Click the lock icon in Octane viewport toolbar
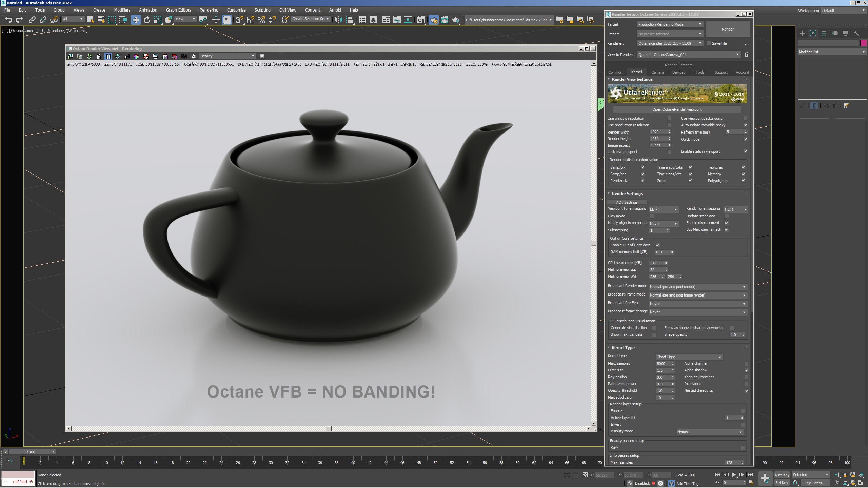This screenshot has height=488, width=868. [x=99, y=56]
